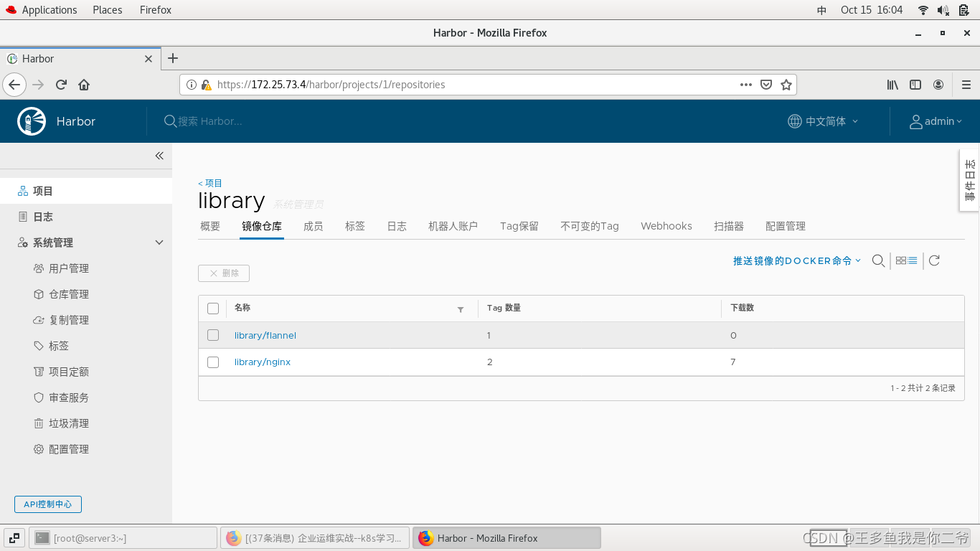Open the Firefox library icon
The image size is (980, 551).
[892, 84]
